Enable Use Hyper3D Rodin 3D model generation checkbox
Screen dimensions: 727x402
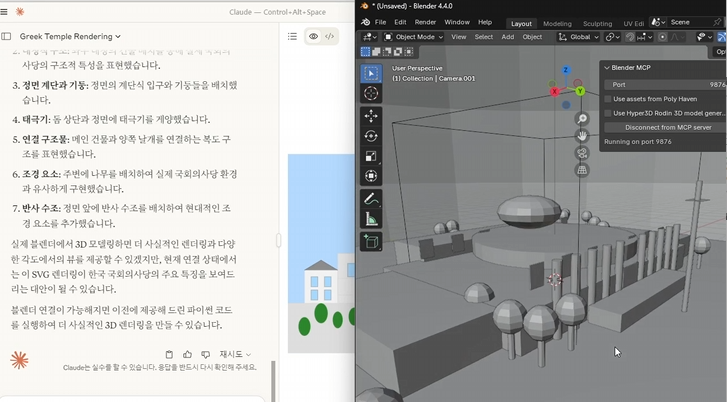[608, 113]
